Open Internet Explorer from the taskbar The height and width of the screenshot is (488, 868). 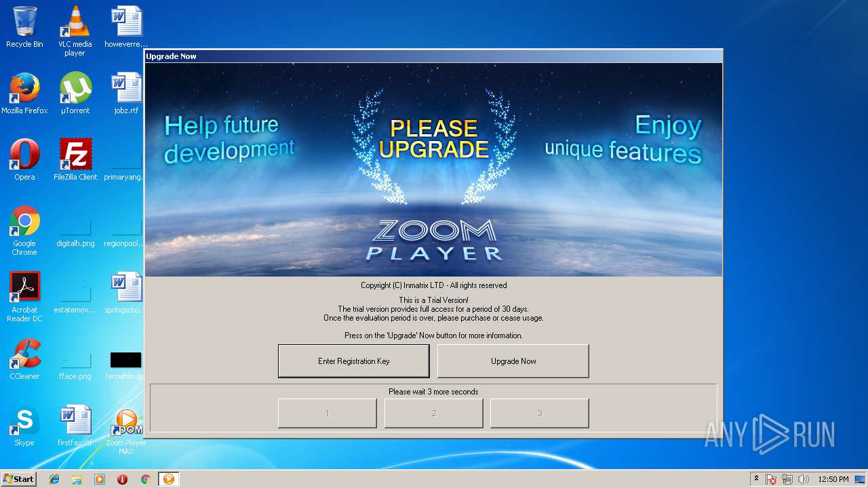click(x=54, y=479)
